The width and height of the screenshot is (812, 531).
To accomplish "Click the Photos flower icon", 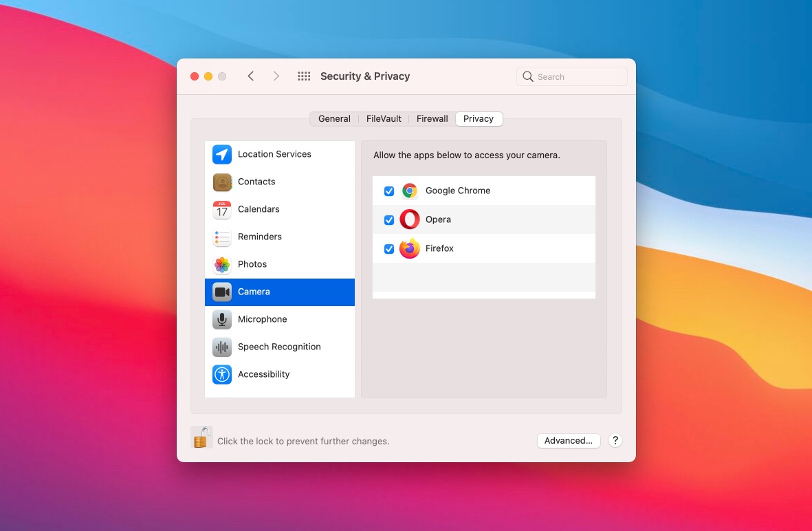I will 221,264.
